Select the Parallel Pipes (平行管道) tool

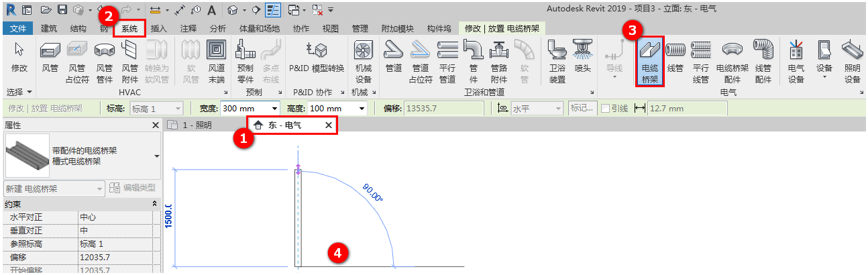pyautogui.click(x=447, y=61)
